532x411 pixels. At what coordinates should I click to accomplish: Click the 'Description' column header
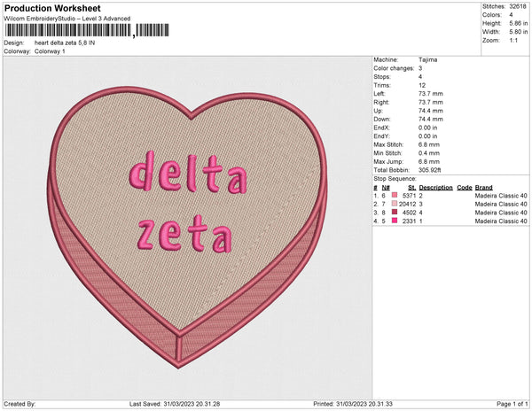point(435,188)
